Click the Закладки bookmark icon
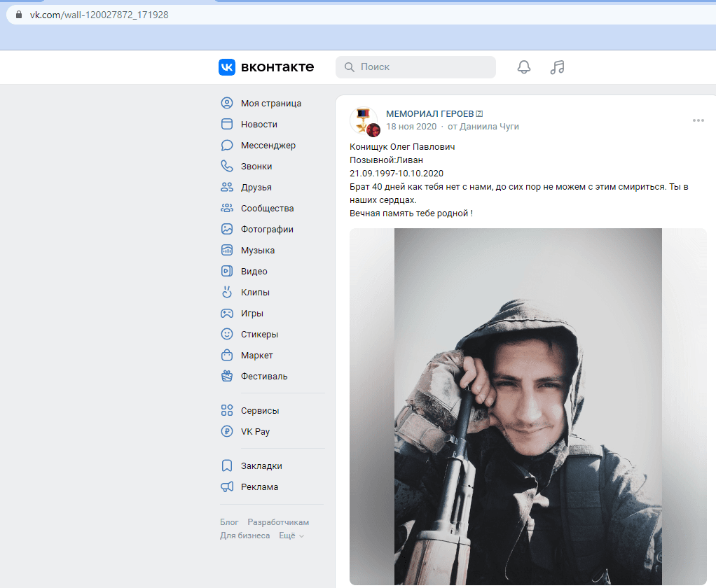 [227, 465]
